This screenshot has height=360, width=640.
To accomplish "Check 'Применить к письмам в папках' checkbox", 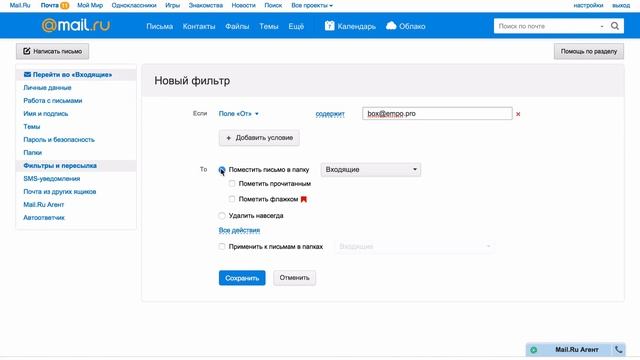I will pyautogui.click(x=222, y=247).
